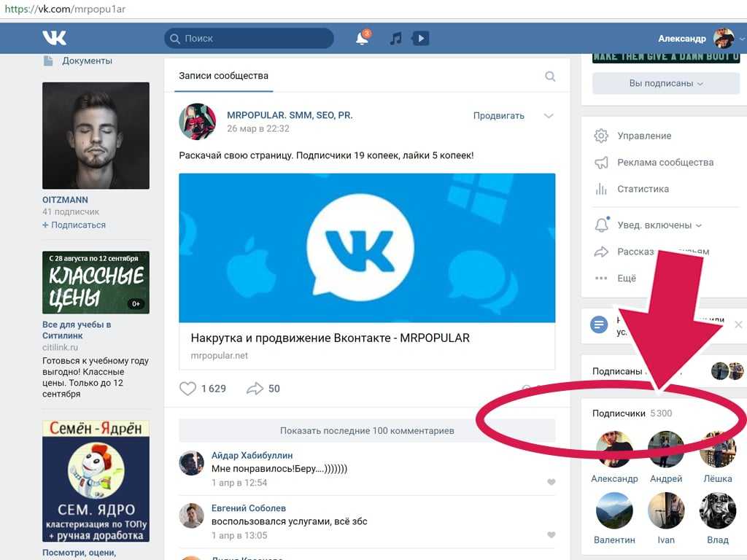This screenshot has width=747, height=560.
Task: Open subscriber Александр avatar
Action: [614, 449]
